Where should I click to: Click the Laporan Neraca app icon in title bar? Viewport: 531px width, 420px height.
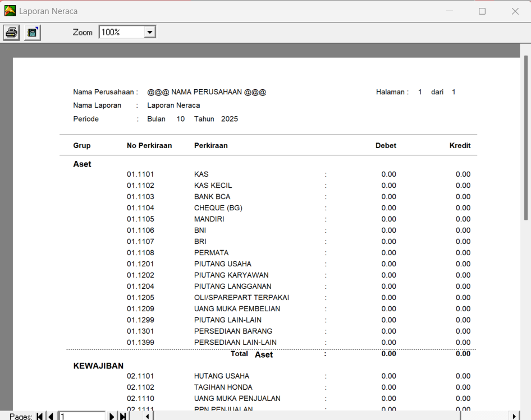(10, 11)
